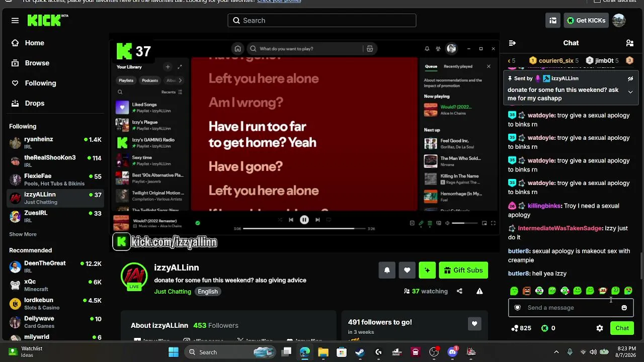Screen dimensions: 644x362
Task: Click the Get KICKs button
Action: coord(586,21)
